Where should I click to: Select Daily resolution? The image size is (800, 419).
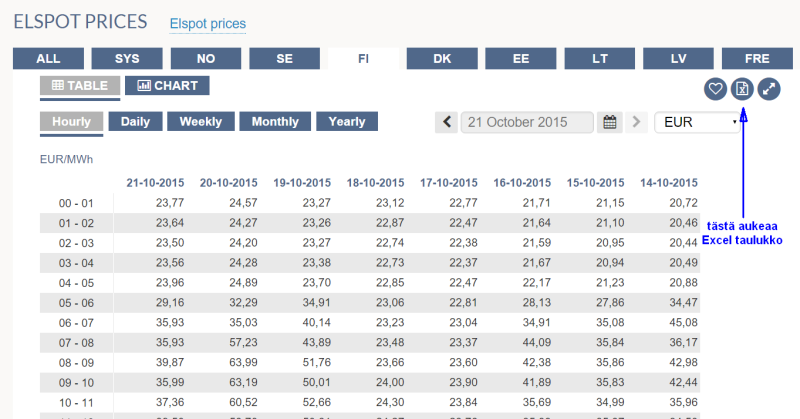coord(135,122)
